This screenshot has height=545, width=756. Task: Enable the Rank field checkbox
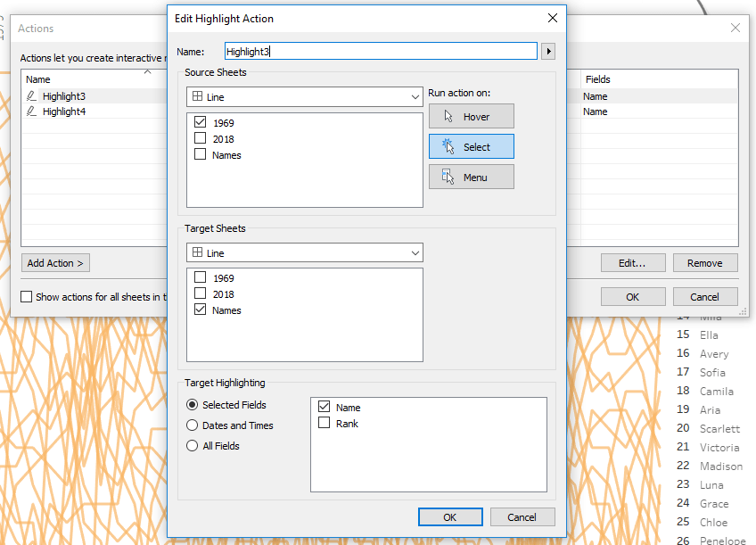[x=324, y=424]
